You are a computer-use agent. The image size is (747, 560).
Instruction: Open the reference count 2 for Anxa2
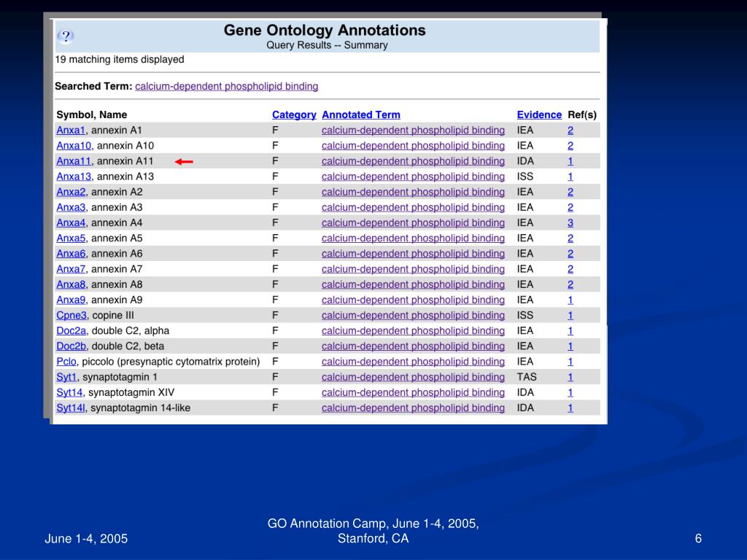click(x=570, y=192)
